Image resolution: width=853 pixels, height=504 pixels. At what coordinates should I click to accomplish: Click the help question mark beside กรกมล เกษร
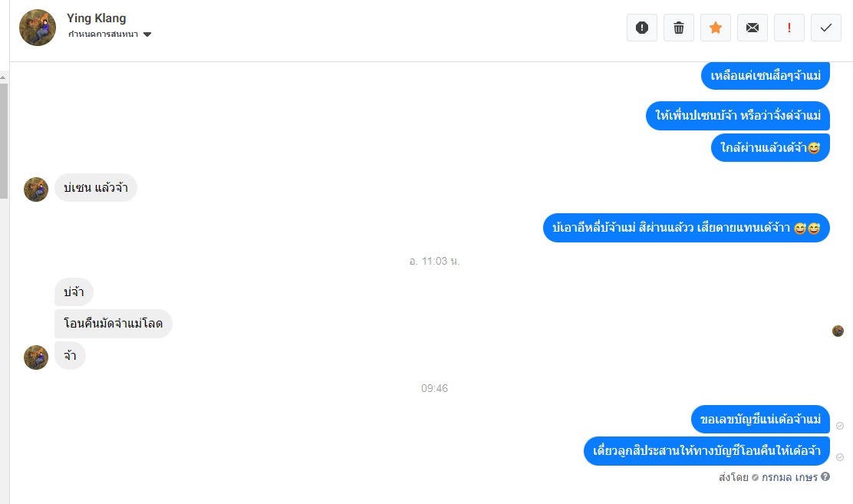pos(825,477)
